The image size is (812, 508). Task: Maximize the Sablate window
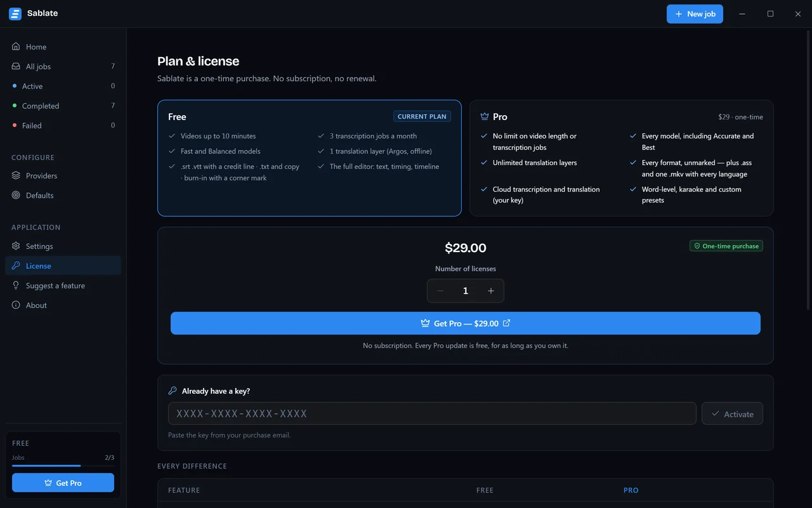pyautogui.click(x=770, y=14)
